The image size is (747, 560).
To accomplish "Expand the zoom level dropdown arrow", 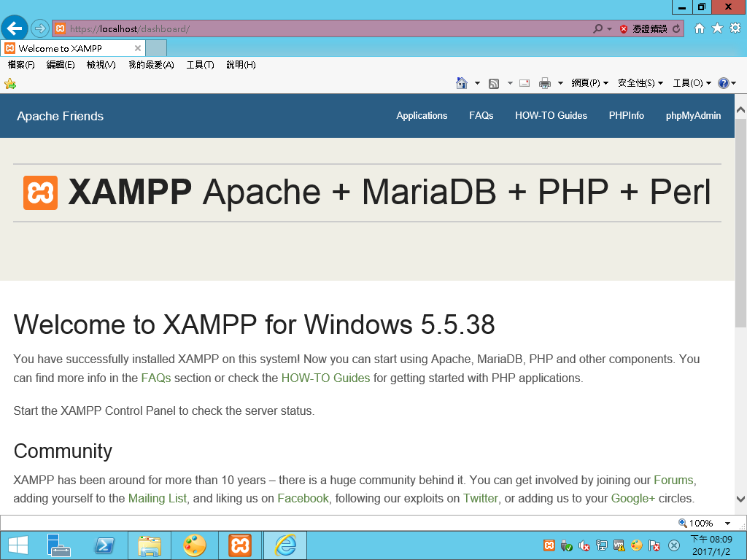I will pyautogui.click(x=727, y=524).
